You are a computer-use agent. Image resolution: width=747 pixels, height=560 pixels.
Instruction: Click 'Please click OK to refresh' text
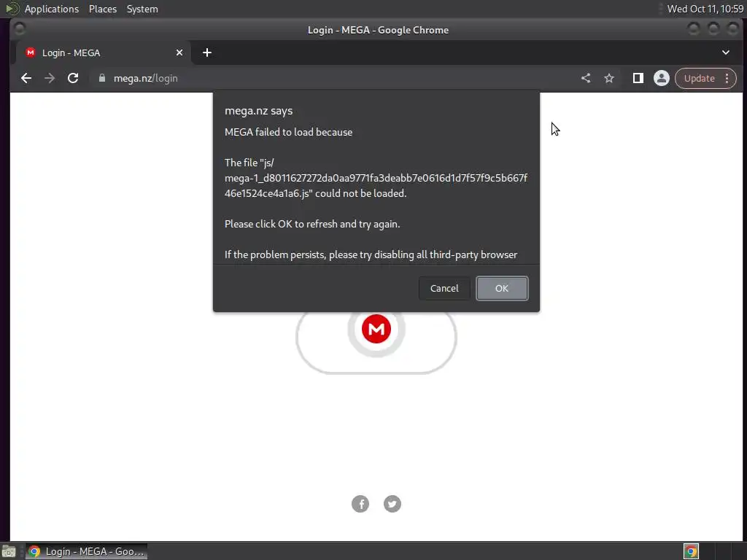click(312, 224)
